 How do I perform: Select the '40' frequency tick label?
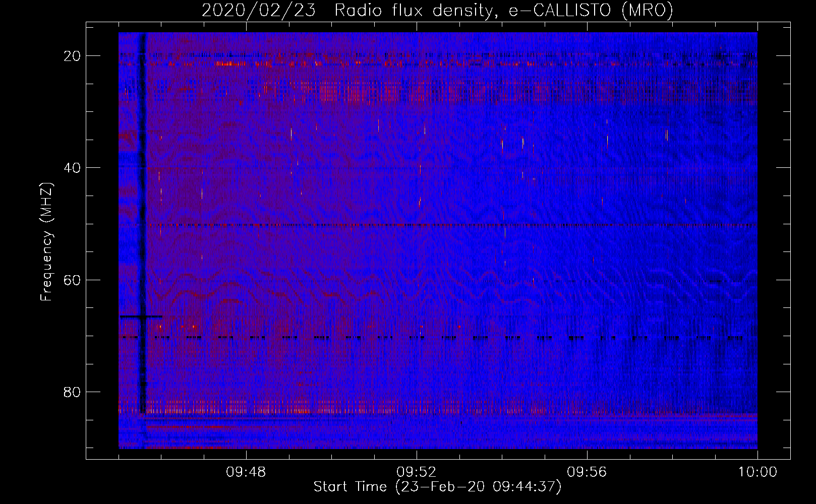(x=73, y=168)
